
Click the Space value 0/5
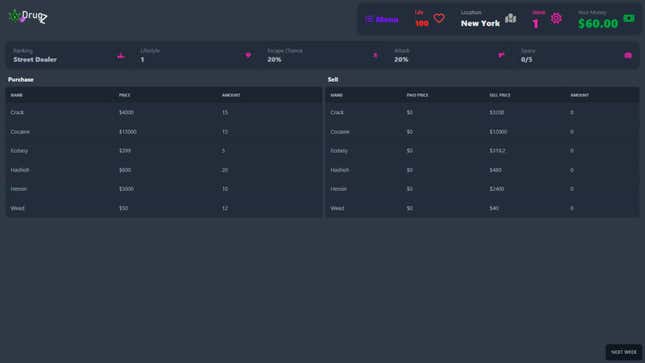click(527, 60)
